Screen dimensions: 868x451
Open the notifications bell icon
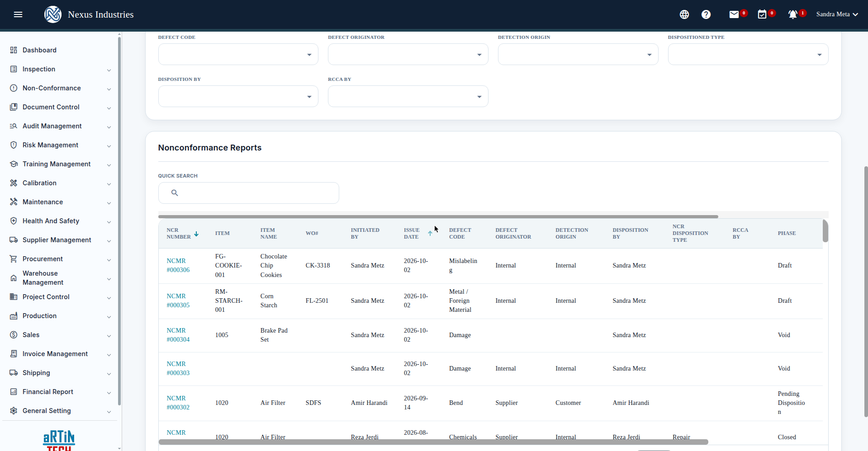(792, 14)
